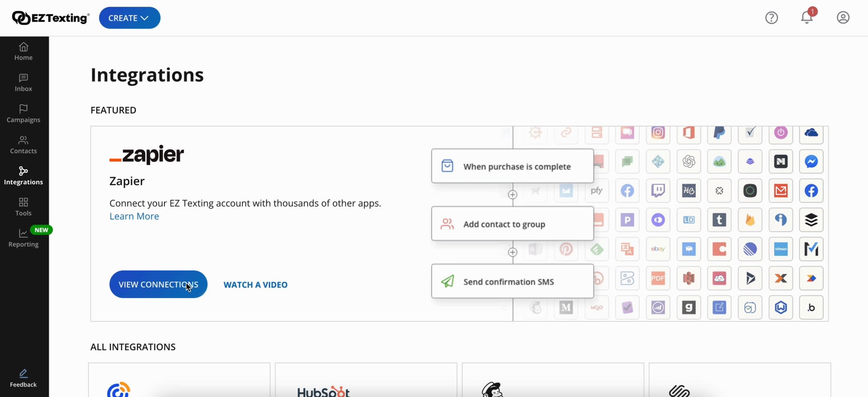Open the Help question mark icon
868x397 pixels.
point(771,18)
